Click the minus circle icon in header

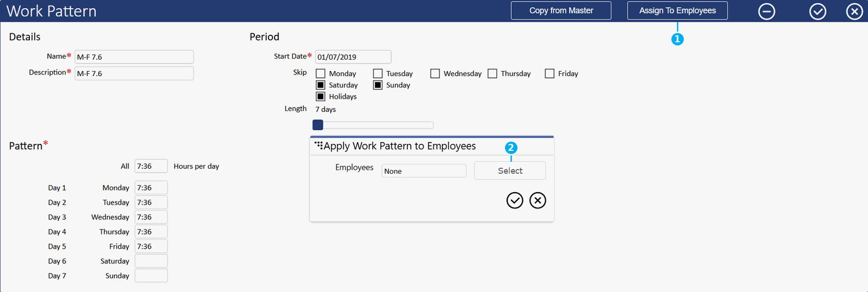pos(767,11)
